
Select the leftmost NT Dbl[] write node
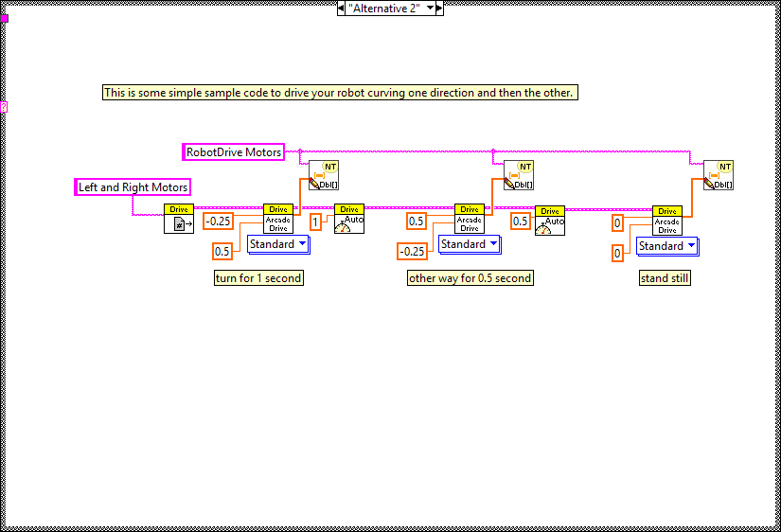click(324, 175)
